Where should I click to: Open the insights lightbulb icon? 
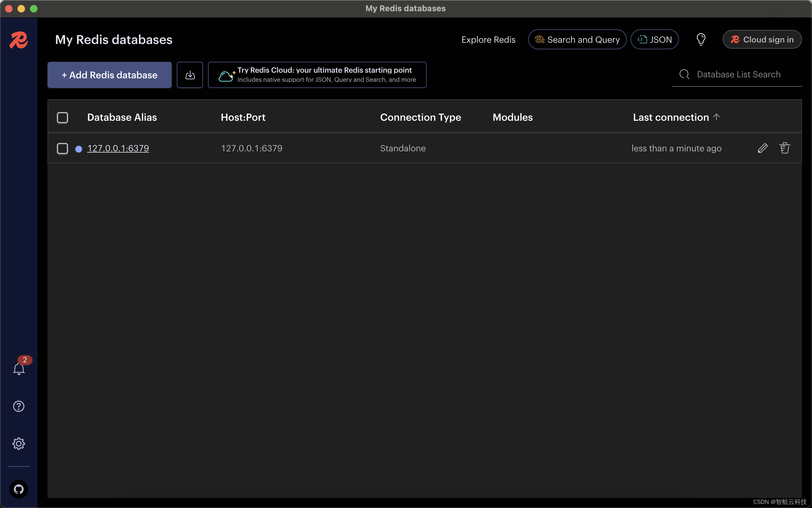coord(701,40)
